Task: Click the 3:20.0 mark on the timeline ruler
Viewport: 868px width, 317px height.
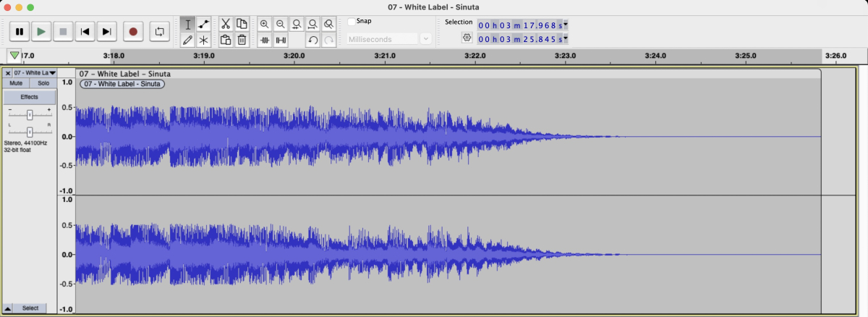Action: (294, 55)
